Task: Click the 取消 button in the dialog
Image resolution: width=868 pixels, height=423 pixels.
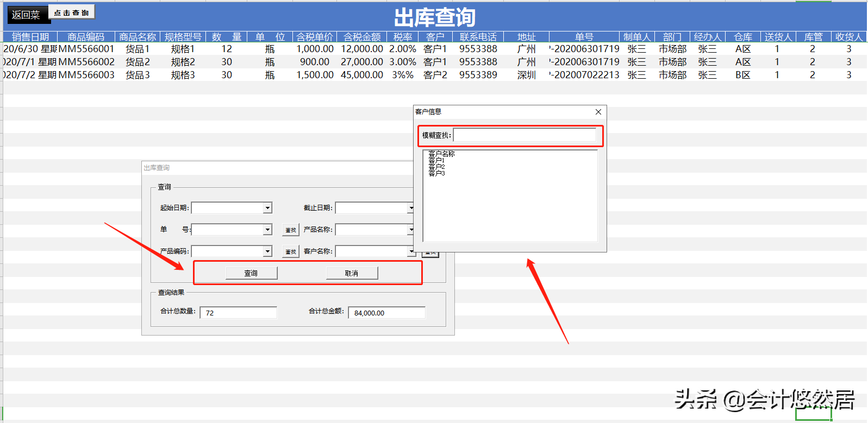Action: pyautogui.click(x=352, y=273)
